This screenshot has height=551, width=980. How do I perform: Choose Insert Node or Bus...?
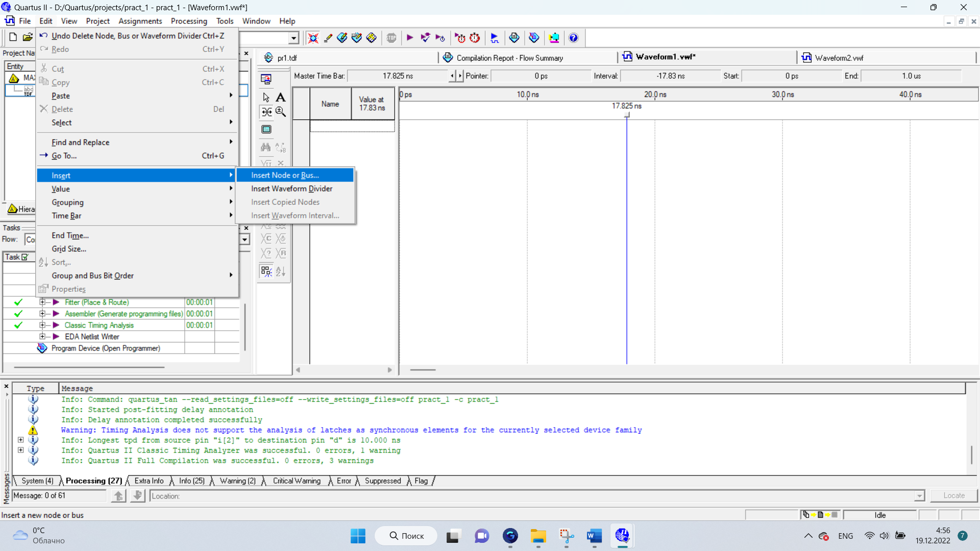(295, 175)
